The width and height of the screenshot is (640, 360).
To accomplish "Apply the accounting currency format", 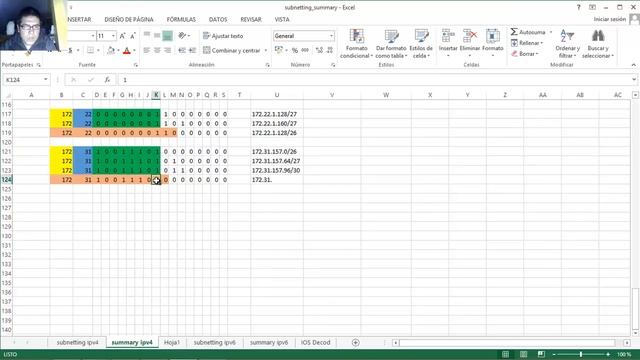I will (x=279, y=50).
